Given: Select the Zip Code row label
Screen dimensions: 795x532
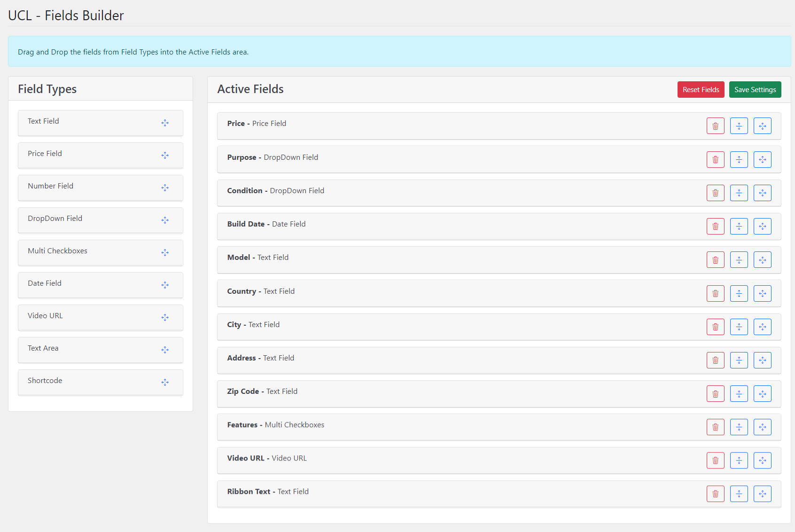Looking at the screenshot, I should click(x=262, y=391).
